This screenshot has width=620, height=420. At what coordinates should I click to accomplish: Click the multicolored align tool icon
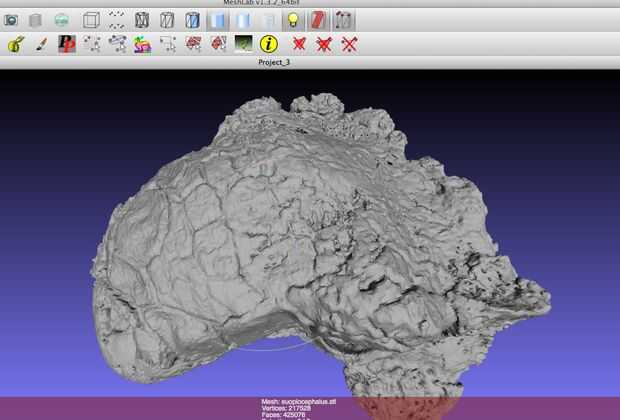coord(142,44)
